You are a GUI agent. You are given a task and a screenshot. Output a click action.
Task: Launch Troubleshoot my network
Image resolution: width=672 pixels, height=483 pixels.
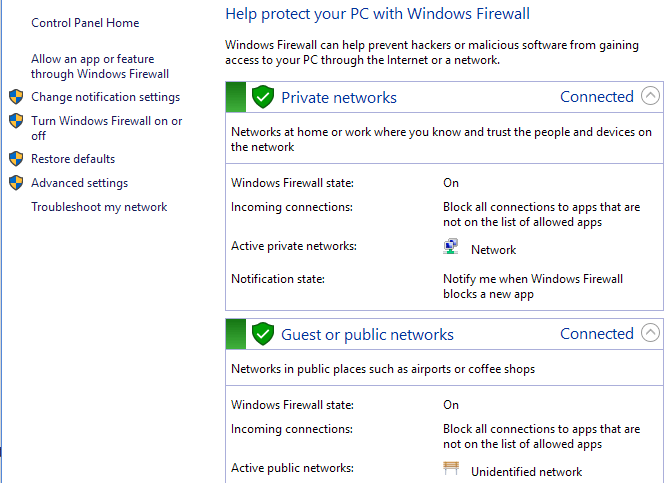click(99, 207)
